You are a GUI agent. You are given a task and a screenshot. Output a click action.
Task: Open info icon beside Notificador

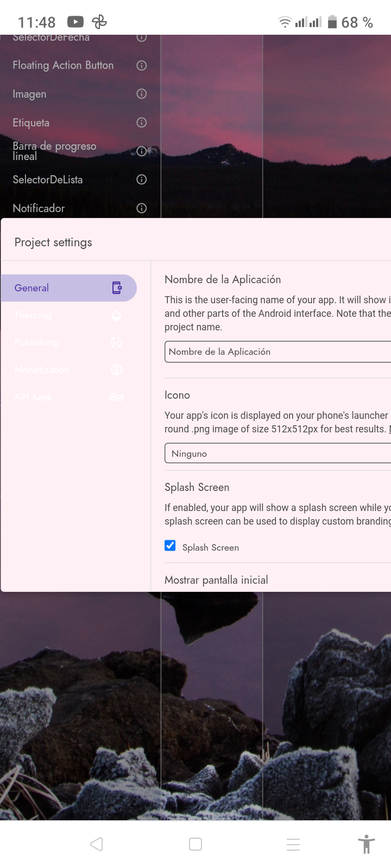click(x=142, y=208)
